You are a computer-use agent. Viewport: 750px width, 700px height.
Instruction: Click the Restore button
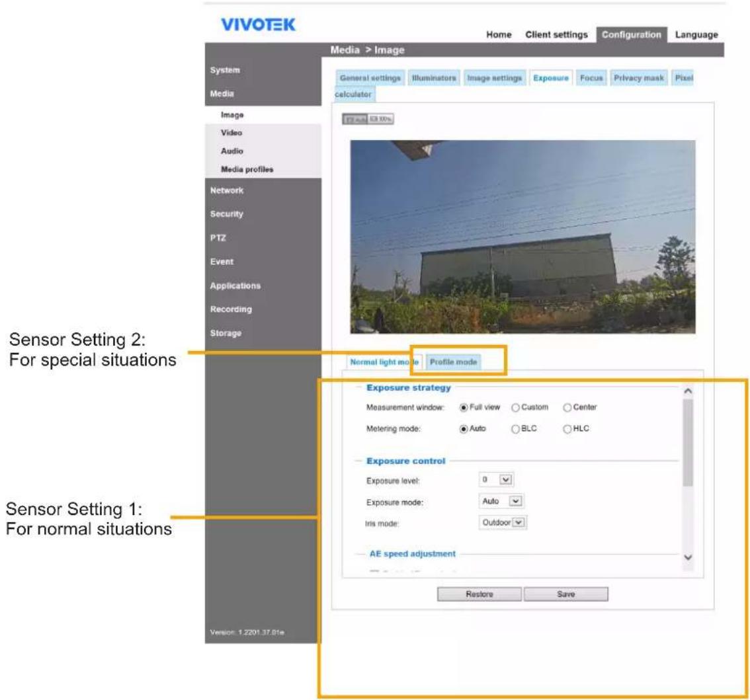pyautogui.click(x=479, y=594)
